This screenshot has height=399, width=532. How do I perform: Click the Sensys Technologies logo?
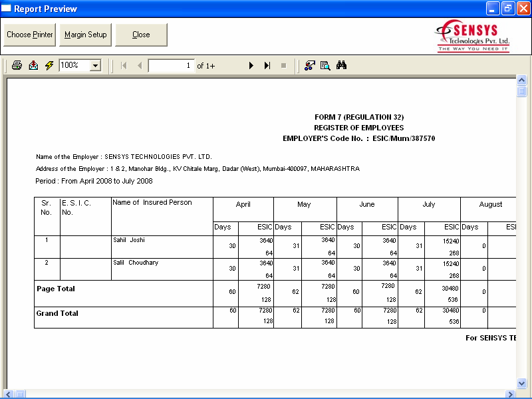(x=473, y=36)
